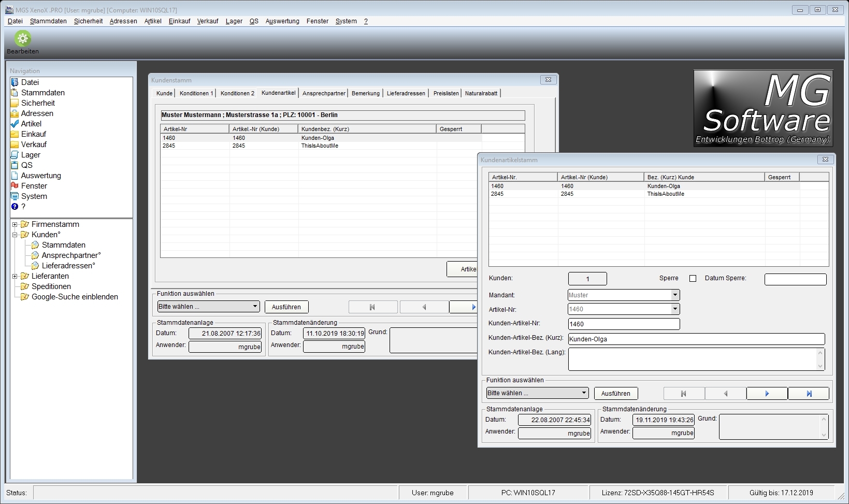849x504 pixels.
Task: Expand the Lieferanten tree node
Action: coord(15,277)
